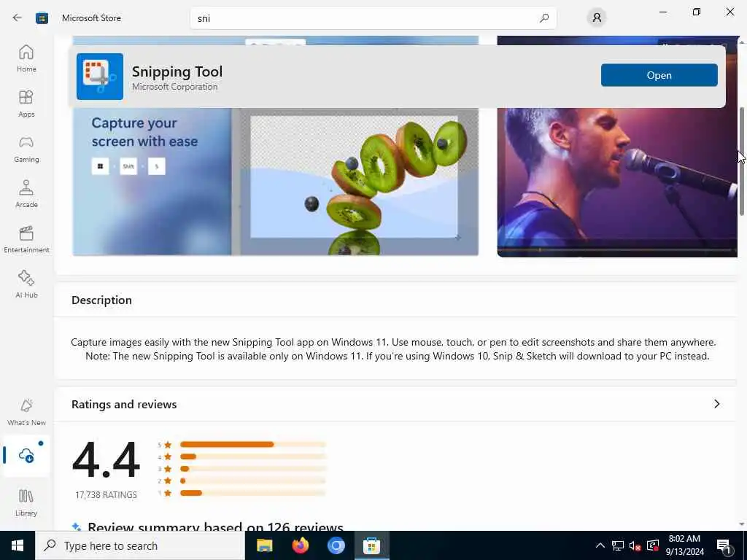Open the Windows Start menu
The image size is (747, 560).
pos(18,545)
